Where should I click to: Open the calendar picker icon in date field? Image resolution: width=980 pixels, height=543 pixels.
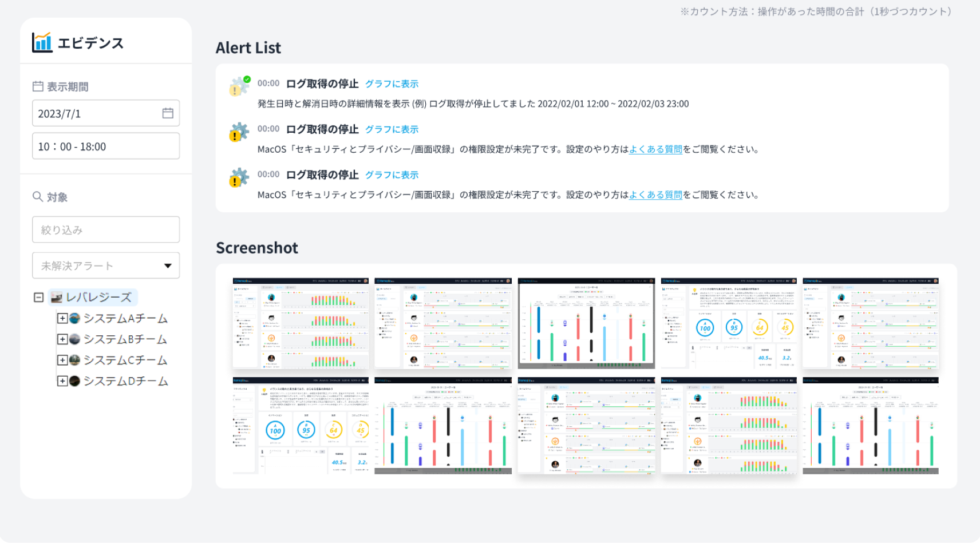pyautogui.click(x=168, y=113)
